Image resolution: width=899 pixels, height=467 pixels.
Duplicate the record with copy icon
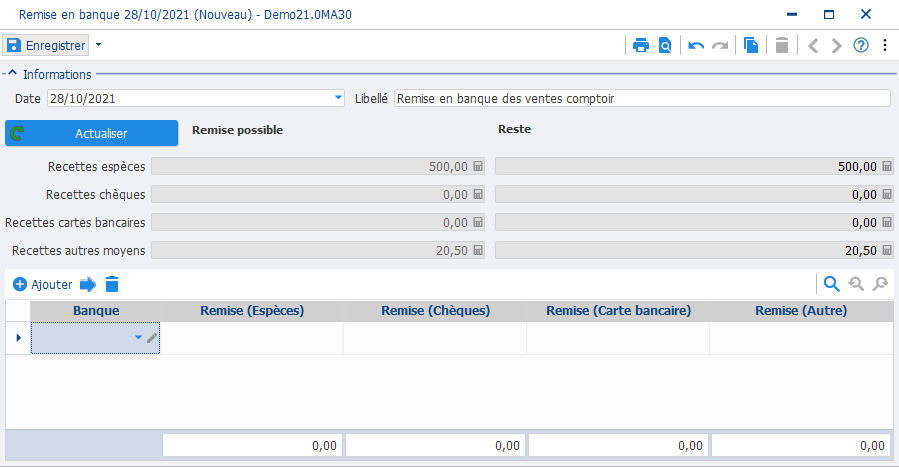tap(751, 45)
